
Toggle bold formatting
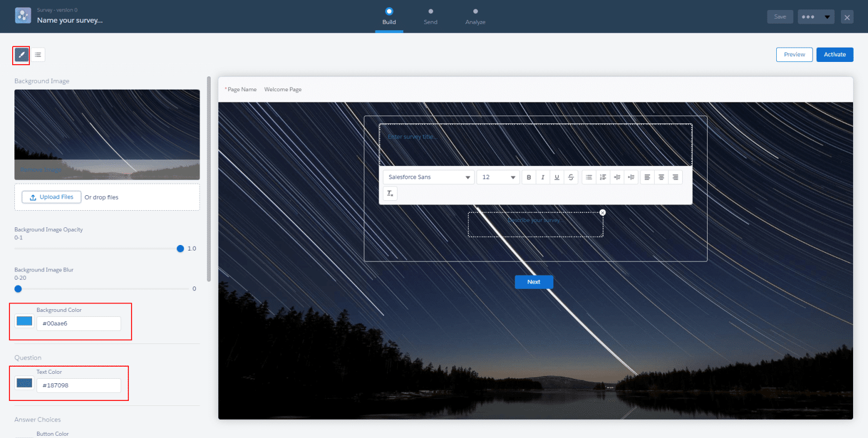[529, 178]
